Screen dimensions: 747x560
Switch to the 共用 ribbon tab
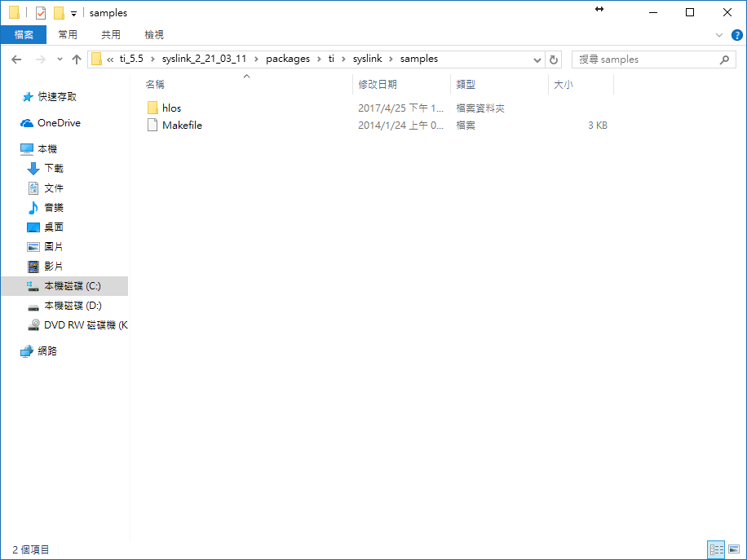click(x=111, y=35)
